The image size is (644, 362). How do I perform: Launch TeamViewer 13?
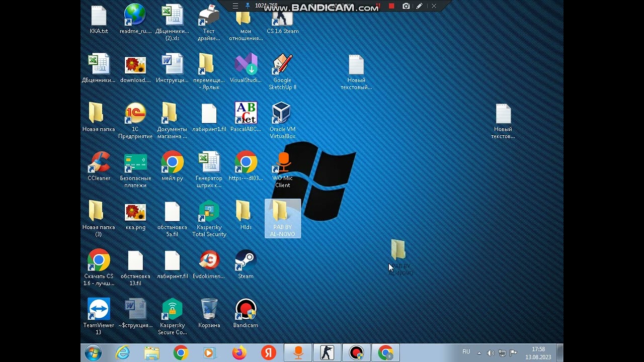coord(99,317)
